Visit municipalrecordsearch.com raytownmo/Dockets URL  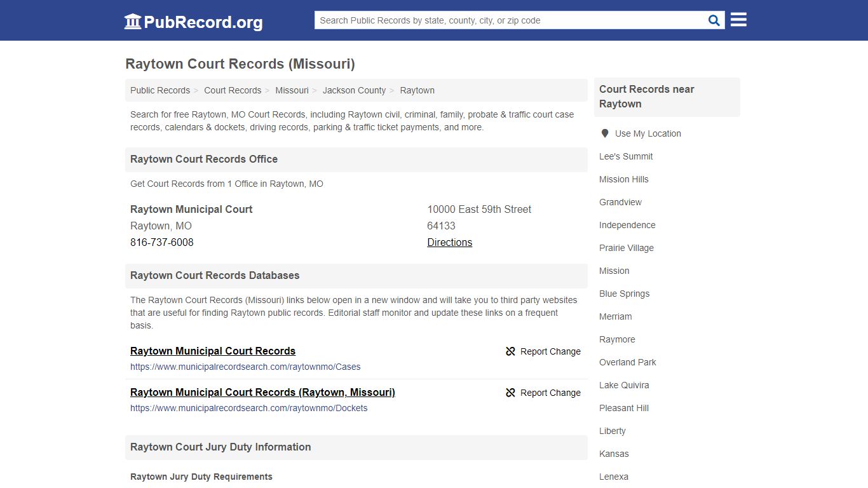click(x=248, y=408)
